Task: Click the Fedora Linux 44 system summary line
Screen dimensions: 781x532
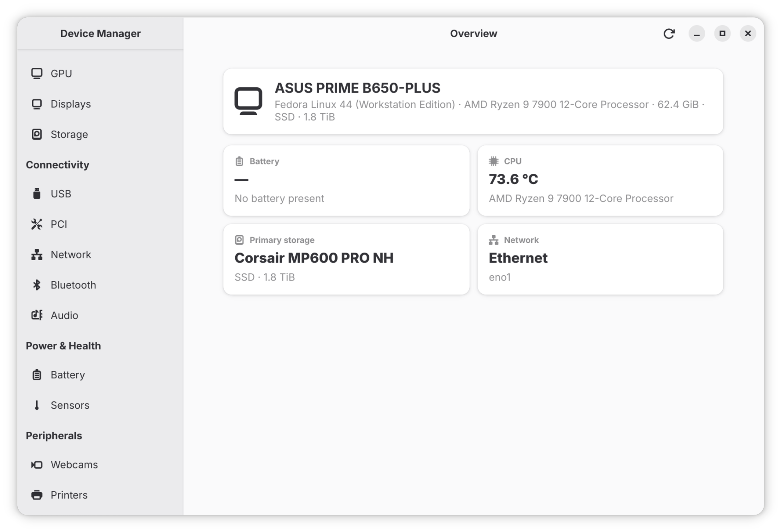Action: coord(489,111)
